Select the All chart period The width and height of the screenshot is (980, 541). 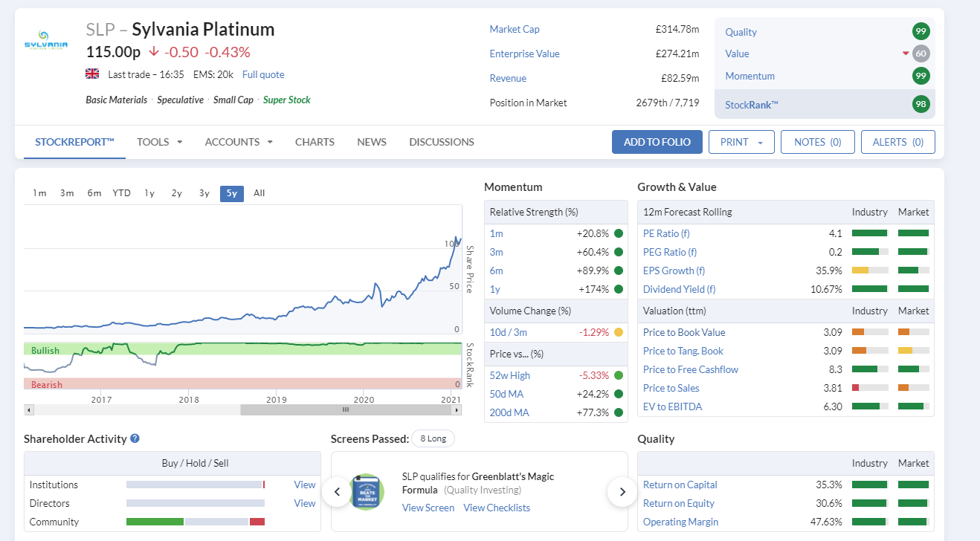259,193
